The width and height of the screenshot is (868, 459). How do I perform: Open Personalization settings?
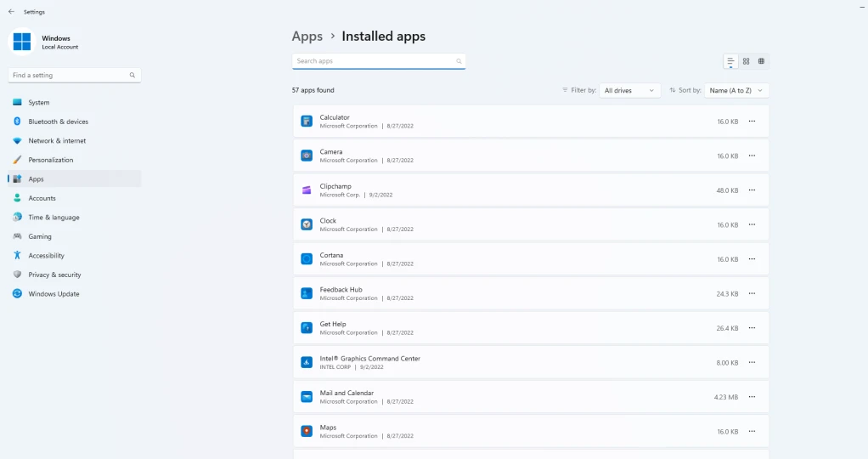pos(75,160)
